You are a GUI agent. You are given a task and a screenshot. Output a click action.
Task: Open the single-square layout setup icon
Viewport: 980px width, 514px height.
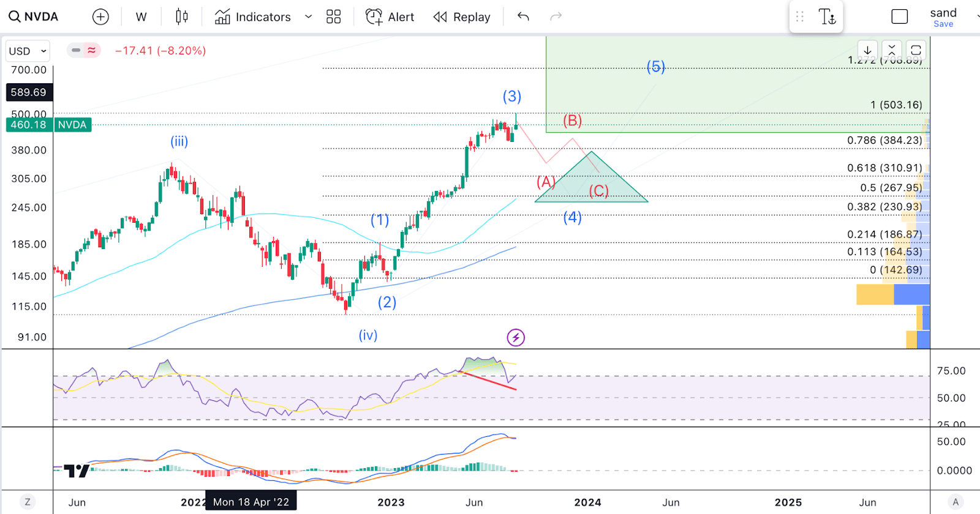pyautogui.click(x=899, y=17)
